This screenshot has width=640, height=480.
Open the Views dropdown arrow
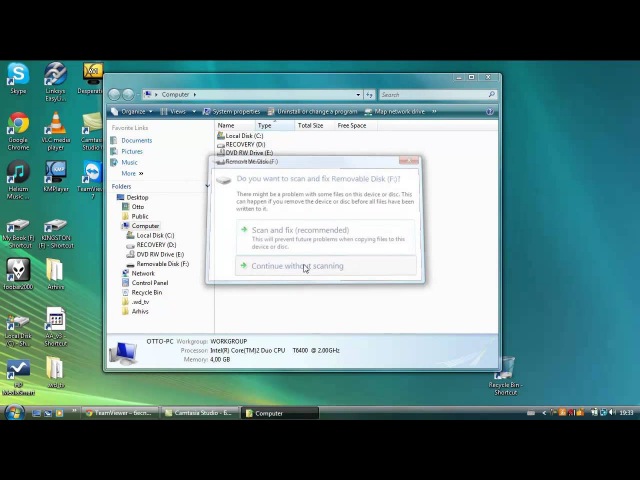click(194, 111)
